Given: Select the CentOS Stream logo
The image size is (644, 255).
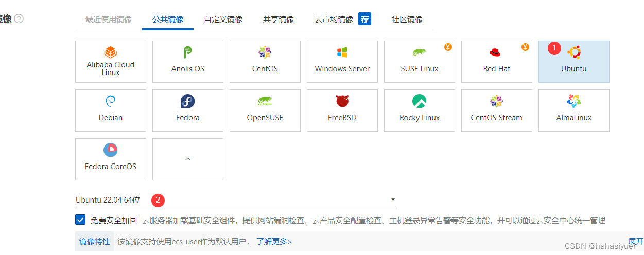Looking at the screenshot, I should pyautogui.click(x=496, y=101).
